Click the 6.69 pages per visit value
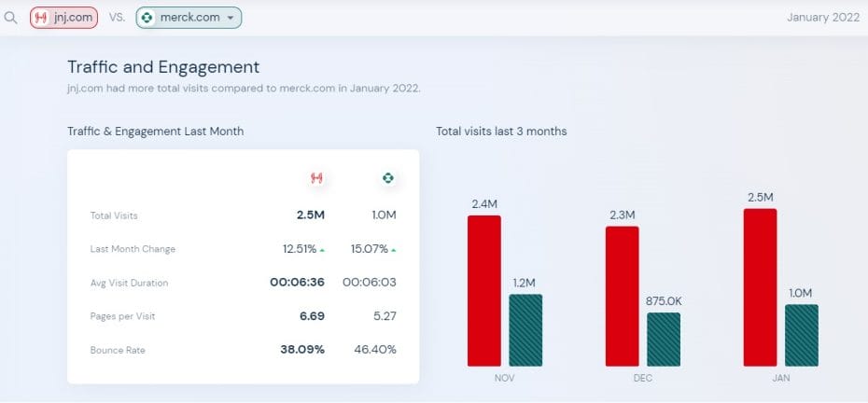Viewport: 868px width, 403px height. [x=312, y=316]
